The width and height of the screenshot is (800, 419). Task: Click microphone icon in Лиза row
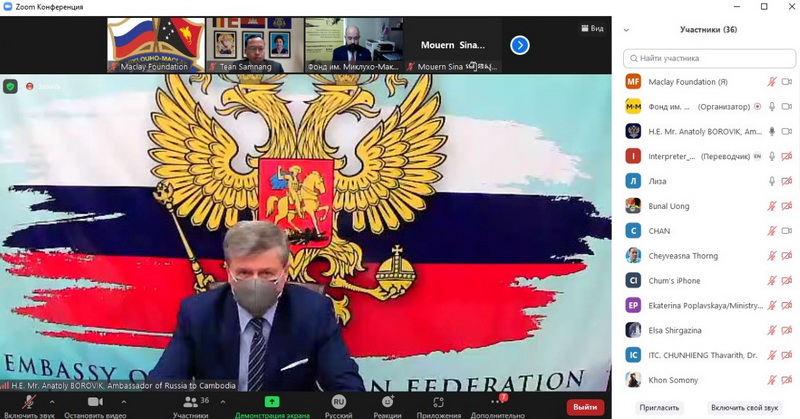click(x=772, y=181)
